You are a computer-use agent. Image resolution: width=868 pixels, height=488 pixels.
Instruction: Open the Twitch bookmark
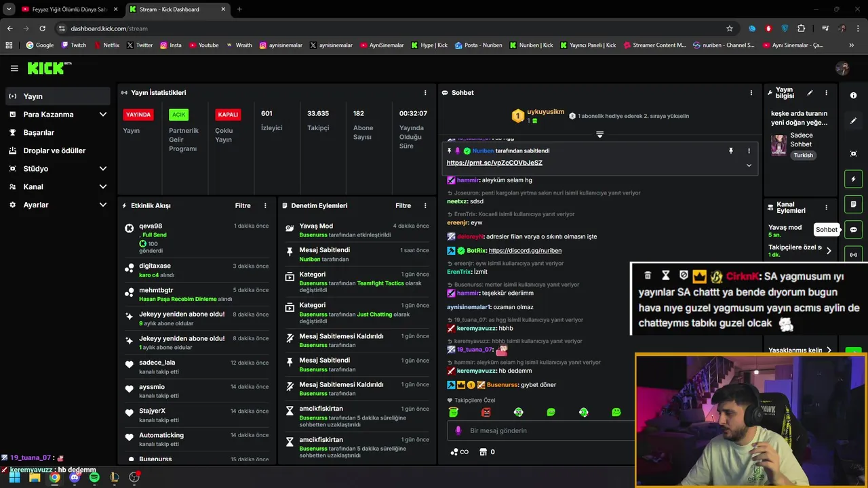tap(74, 45)
